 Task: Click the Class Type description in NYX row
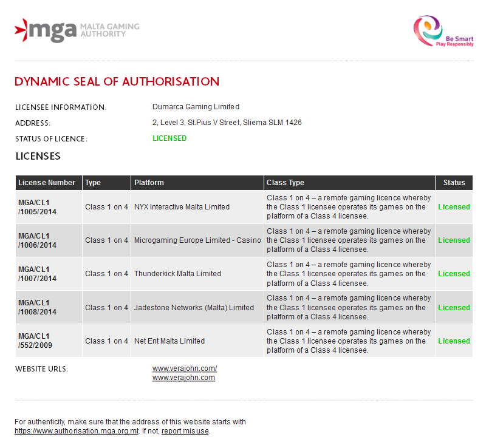[349, 207]
